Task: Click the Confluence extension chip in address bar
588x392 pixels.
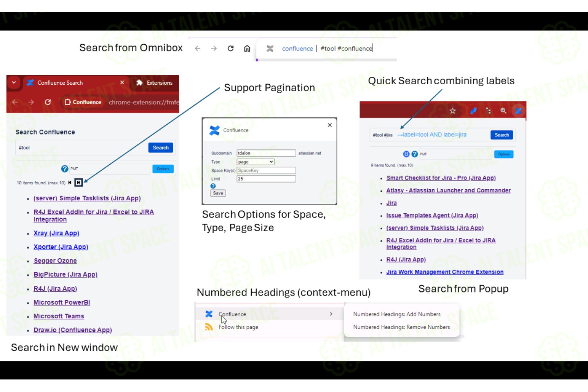Action: click(83, 102)
